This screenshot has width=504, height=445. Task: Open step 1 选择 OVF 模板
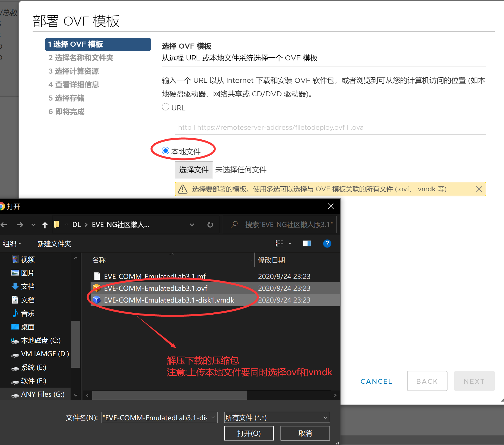coord(98,44)
